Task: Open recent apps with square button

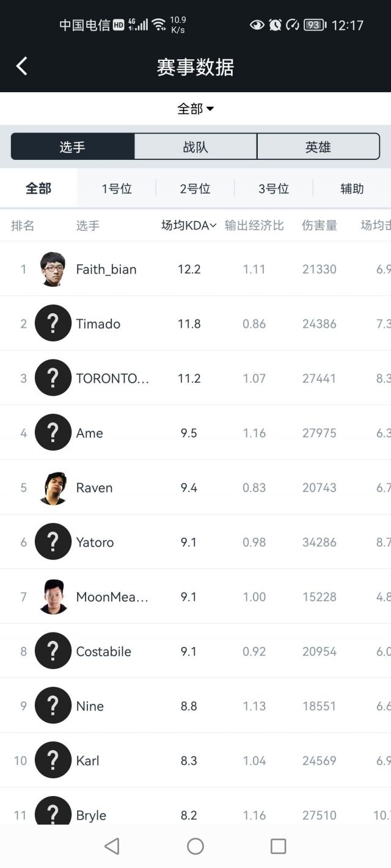Action: [278, 846]
